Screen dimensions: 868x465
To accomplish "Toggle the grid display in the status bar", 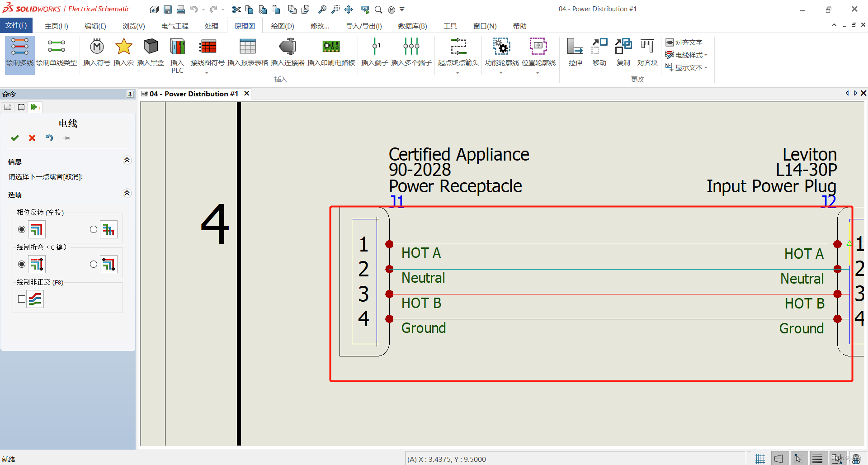I will 760,459.
